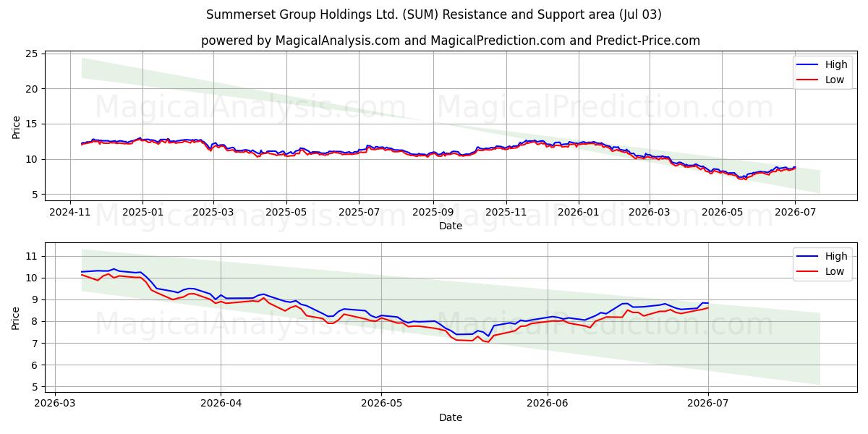
Task: Click the 2025-01 x-axis label in the top chart
Action: point(142,213)
